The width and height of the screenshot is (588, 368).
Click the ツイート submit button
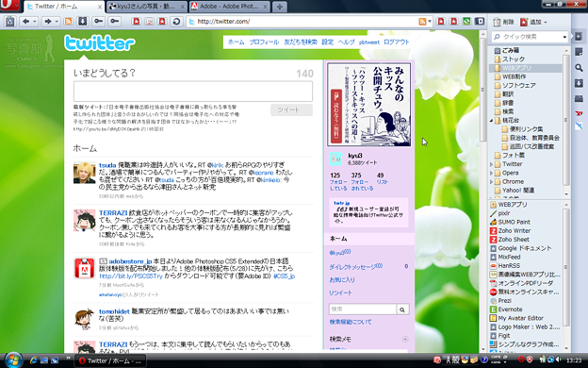tap(291, 110)
